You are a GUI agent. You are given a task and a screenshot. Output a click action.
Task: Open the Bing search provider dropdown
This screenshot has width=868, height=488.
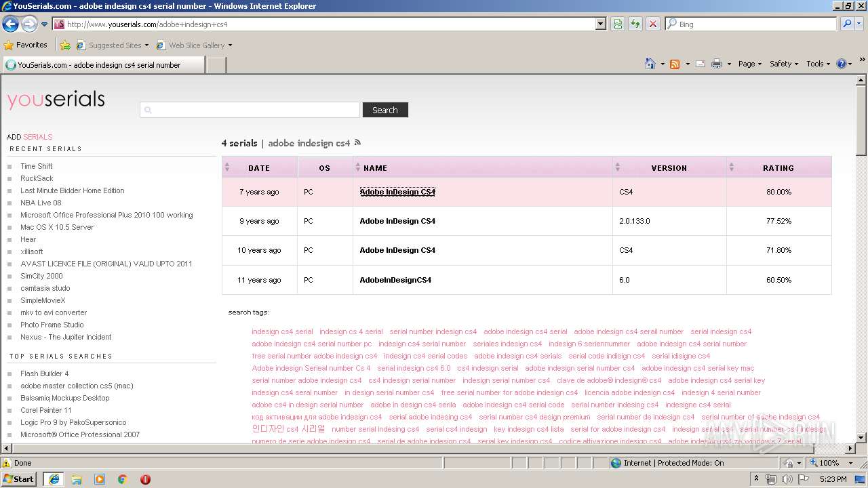pos(860,24)
